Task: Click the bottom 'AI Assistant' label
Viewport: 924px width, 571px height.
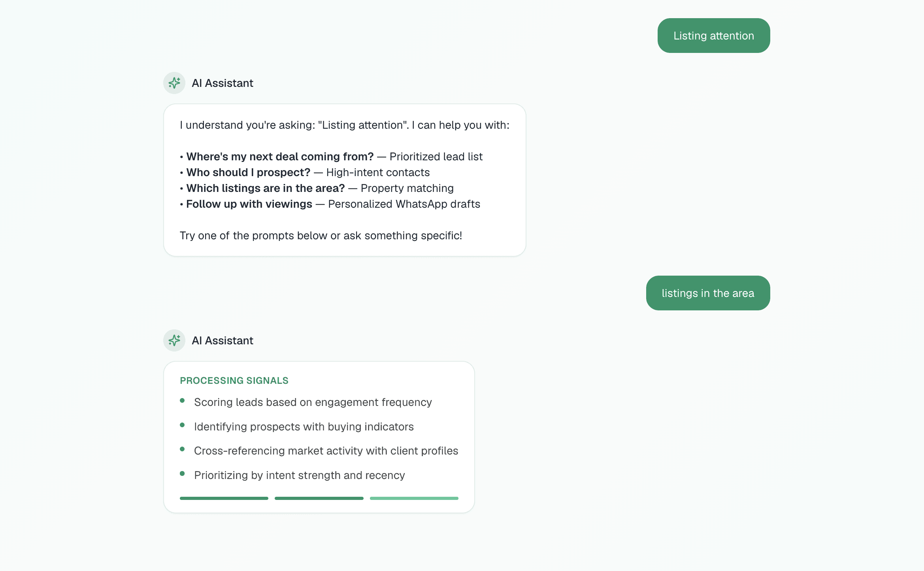Action: [x=223, y=340]
